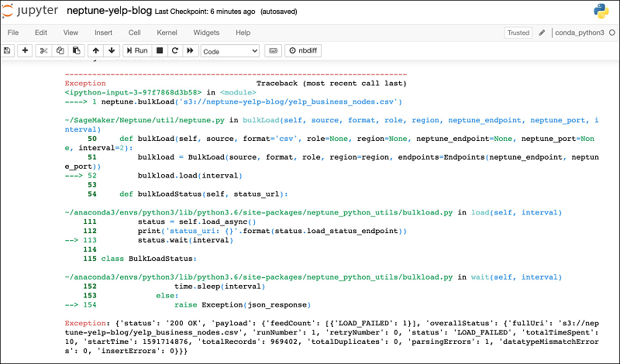Restart the kernel circular arrow icon

tap(175, 50)
